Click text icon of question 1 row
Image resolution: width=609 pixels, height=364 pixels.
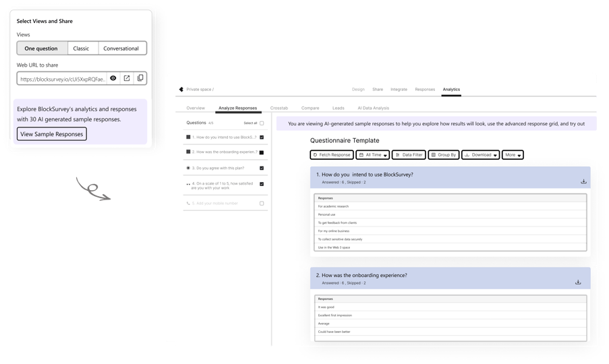(x=188, y=137)
